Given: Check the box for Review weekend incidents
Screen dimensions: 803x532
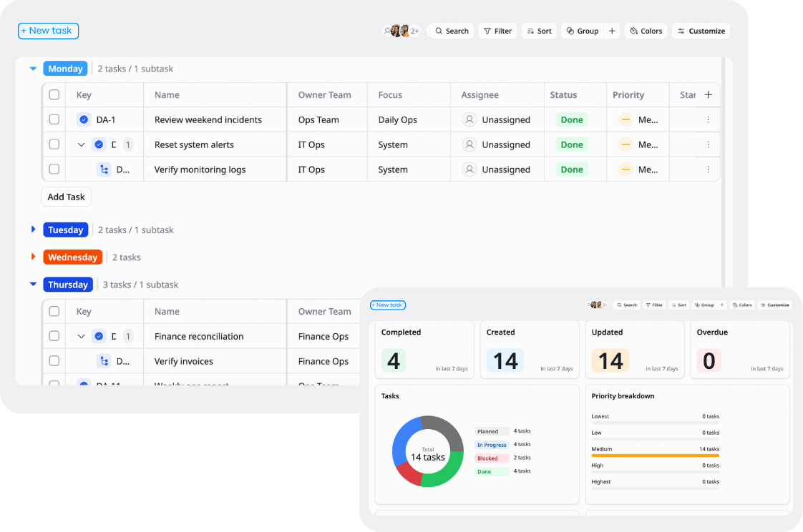Looking at the screenshot, I should pyautogui.click(x=54, y=119).
